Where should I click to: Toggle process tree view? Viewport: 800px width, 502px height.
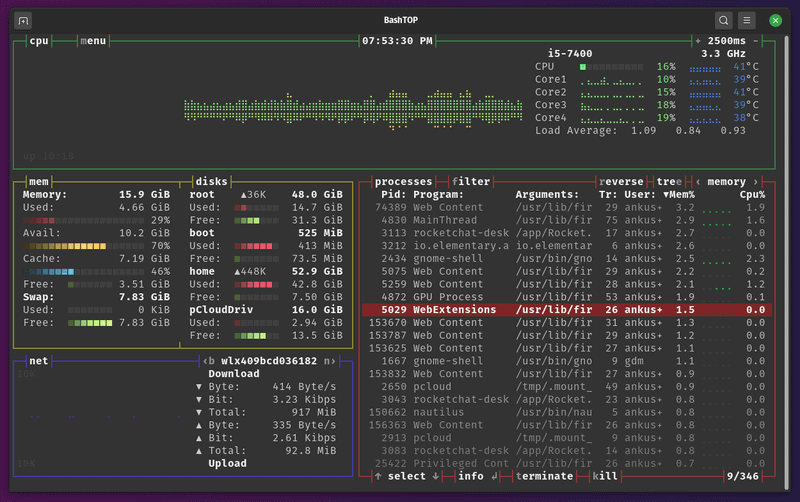[669, 182]
